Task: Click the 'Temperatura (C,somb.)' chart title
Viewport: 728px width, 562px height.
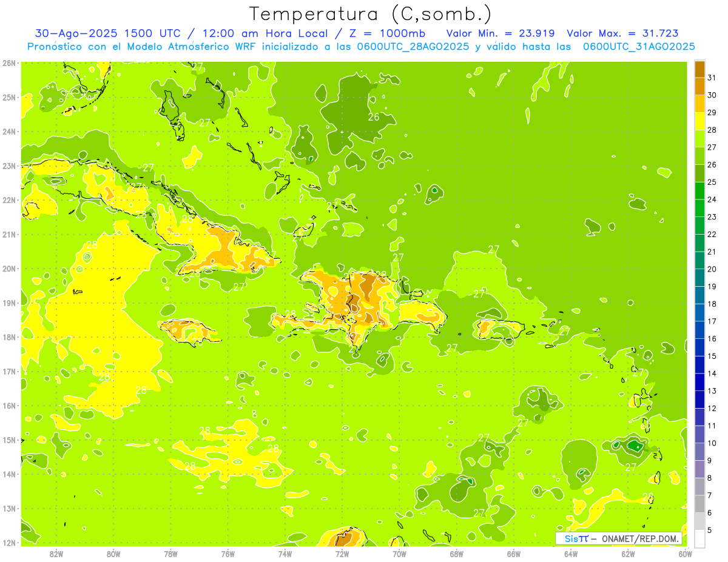Action: [371, 13]
